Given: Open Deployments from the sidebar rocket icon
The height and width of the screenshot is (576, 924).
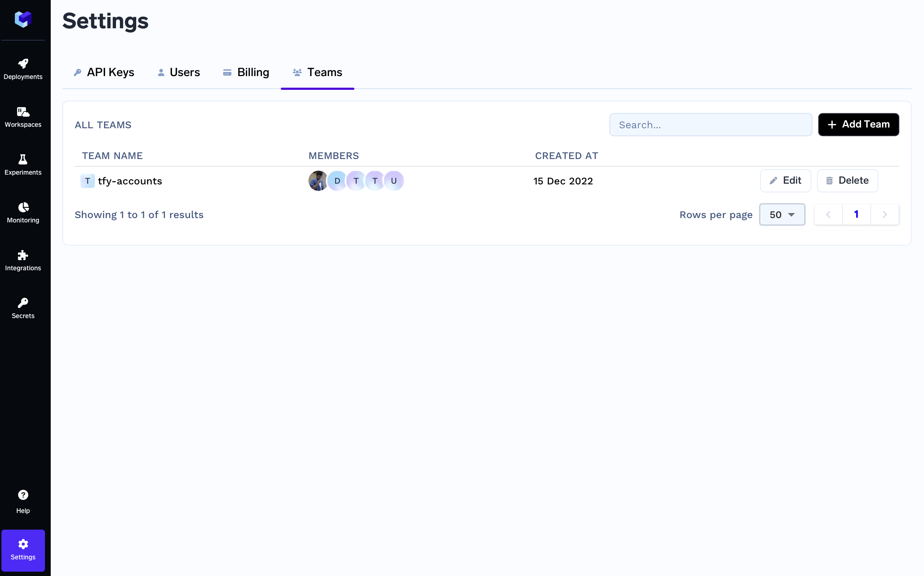Looking at the screenshot, I should (x=23, y=69).
